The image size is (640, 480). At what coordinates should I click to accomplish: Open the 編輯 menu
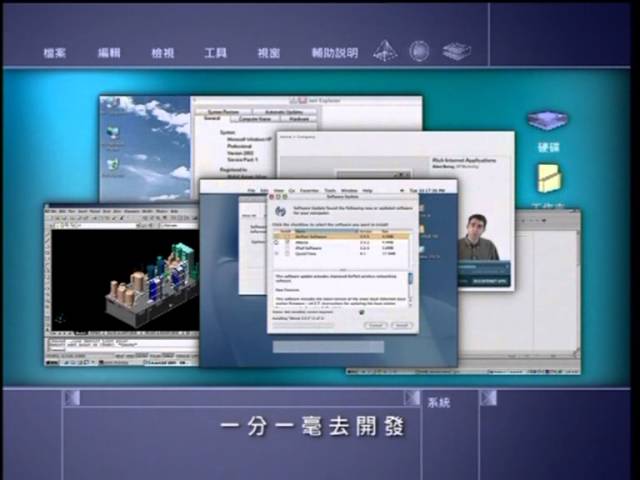(109, 52)
